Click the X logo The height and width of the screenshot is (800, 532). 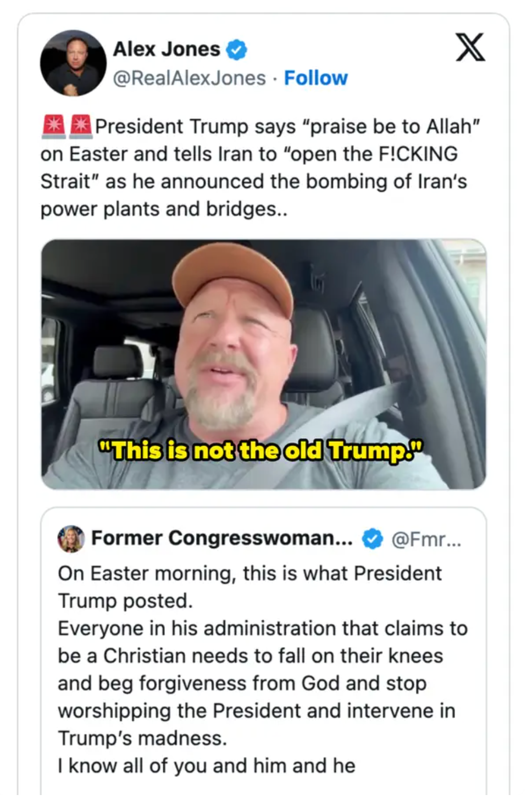pos(470,48)
